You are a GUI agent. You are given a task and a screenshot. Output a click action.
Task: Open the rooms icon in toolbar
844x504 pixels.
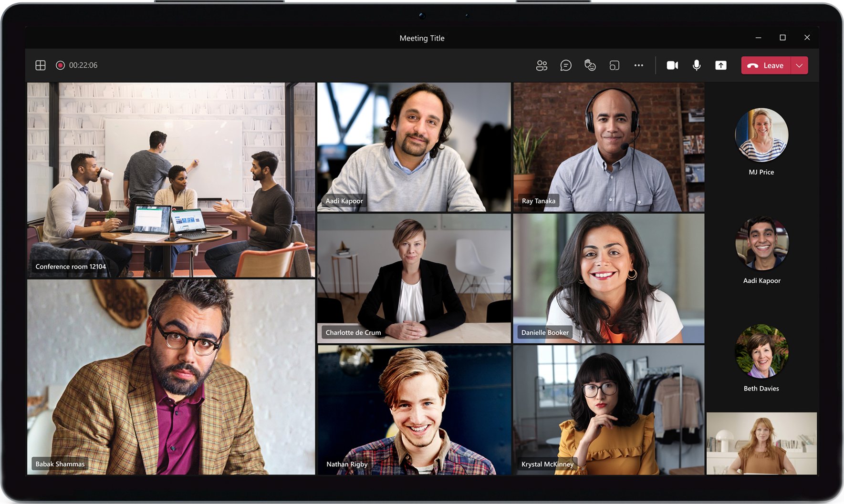[615, 65]
